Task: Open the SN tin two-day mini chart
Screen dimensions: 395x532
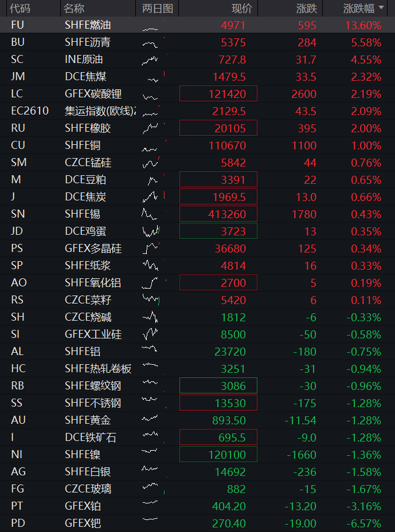Action: [154, 214]
